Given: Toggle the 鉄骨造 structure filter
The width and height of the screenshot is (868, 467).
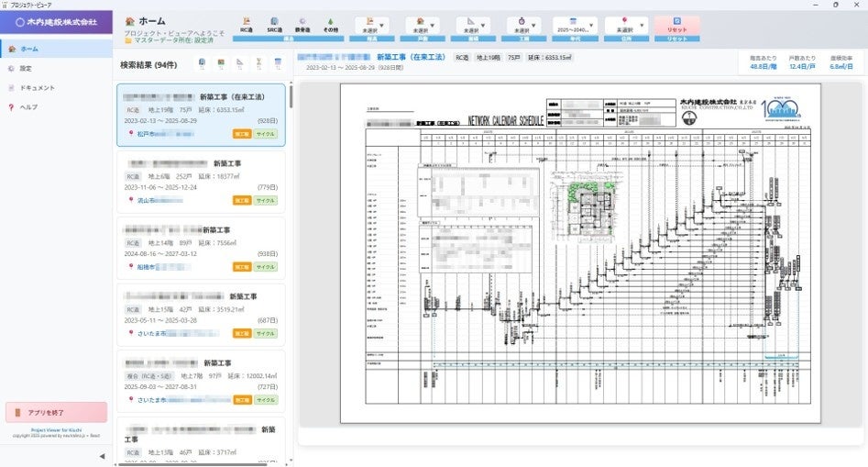Looking at the screenshot, I should point(302,24).
